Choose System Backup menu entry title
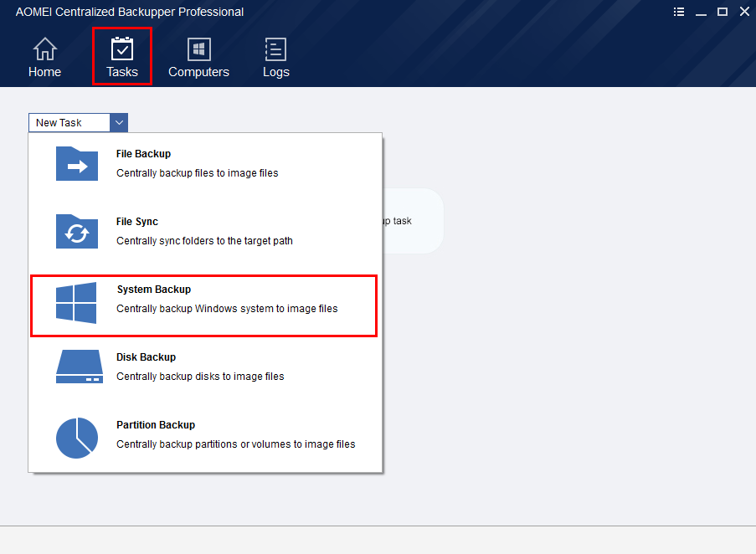 (x=154, y=289)
